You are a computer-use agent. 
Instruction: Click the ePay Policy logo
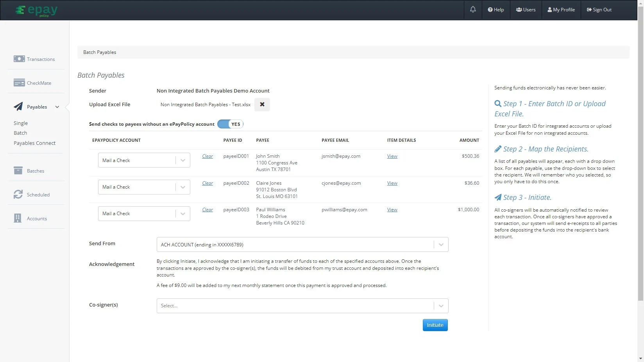click(36, 10)
